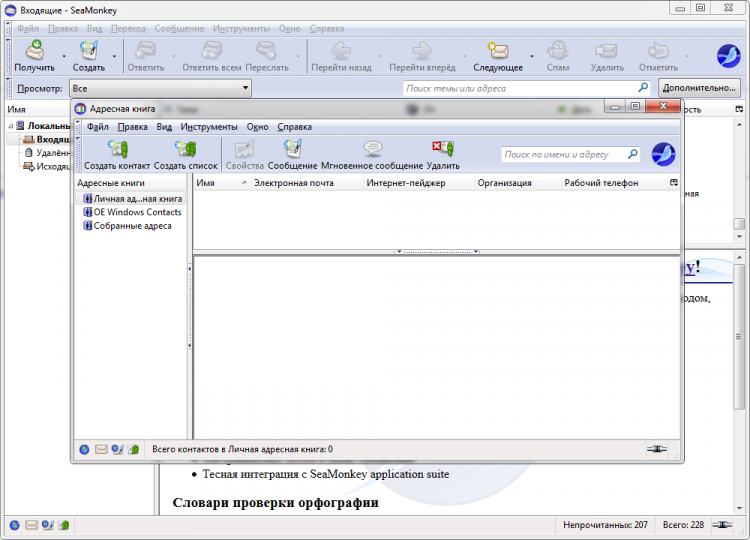Screen dimensions: 750x540
Task: Open Файл menu in Address Book
Action: coord(98,127)
